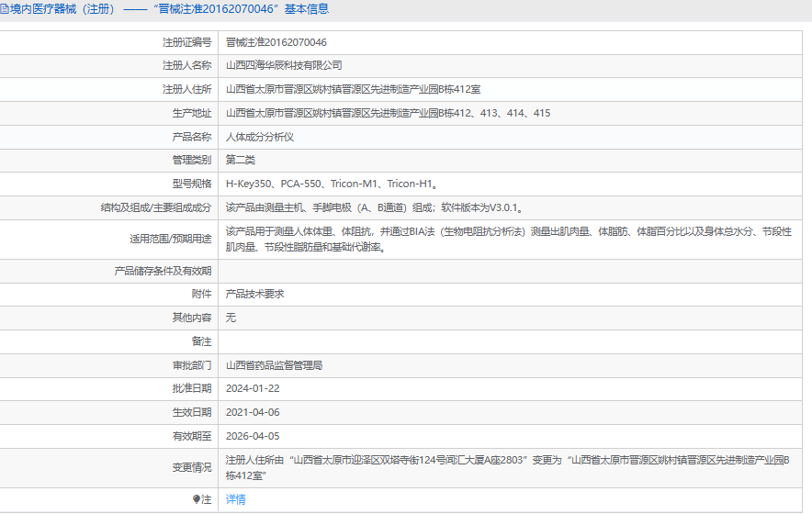Click expiry date 2026-04-05

pyautogui.click(x=253, y=436)
